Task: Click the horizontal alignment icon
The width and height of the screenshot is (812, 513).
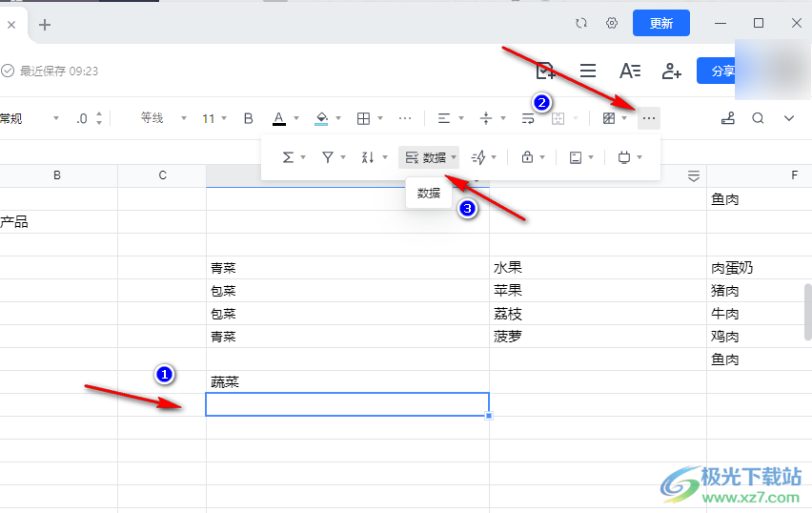Action: (x=444, y=118)
